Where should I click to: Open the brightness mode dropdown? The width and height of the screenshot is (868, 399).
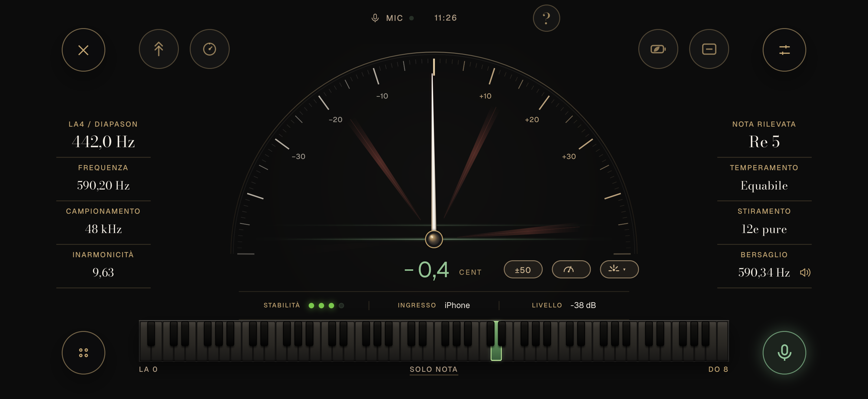tap(619, 270)
